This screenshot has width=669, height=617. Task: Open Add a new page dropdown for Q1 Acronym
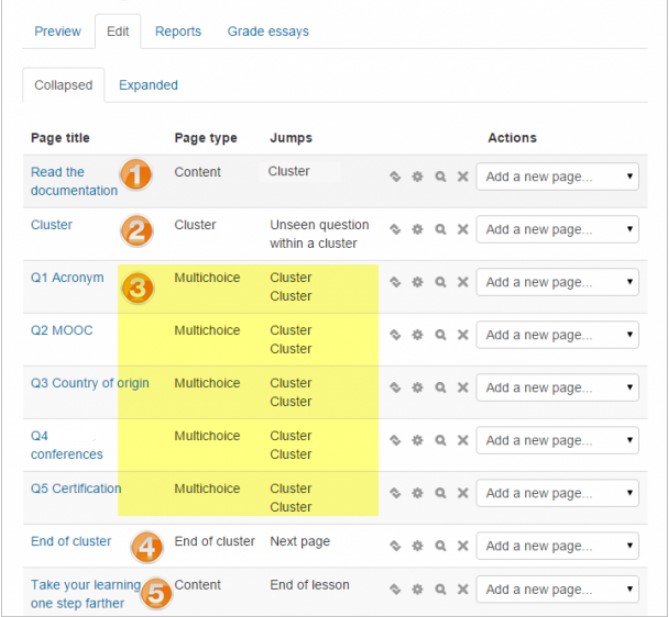(557, 283)
